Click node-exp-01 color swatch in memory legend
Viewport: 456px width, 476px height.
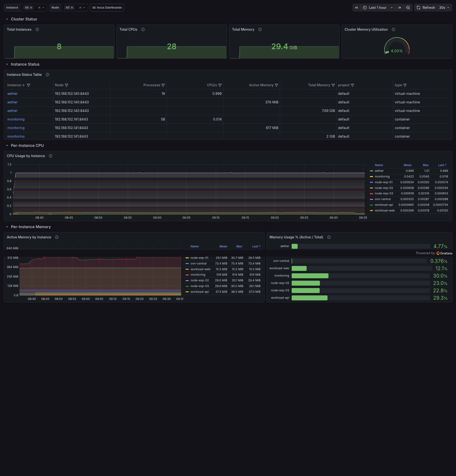[x=187, y=258]
